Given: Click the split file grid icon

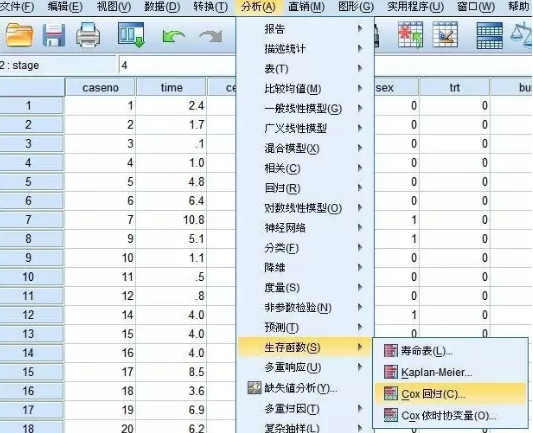Looking at the screenshot, I should pyautogui.click(x=489, y=35).
